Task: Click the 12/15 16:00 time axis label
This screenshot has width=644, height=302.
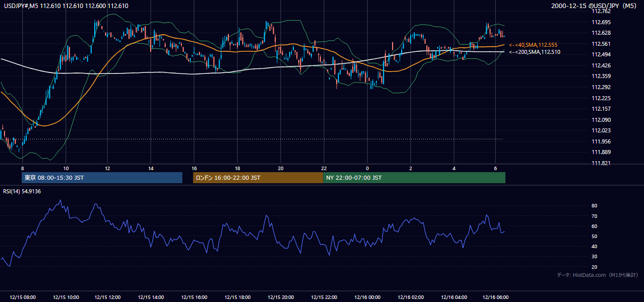Action: coord(195,297)
